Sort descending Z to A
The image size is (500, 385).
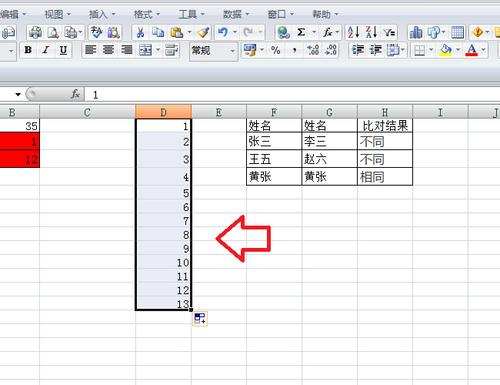(x=371, y=32)
